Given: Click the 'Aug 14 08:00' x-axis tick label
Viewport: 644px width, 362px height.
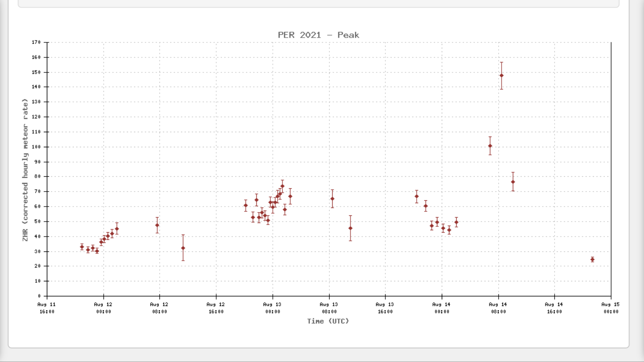Looking at the screenshot, I should pos(498,308).
